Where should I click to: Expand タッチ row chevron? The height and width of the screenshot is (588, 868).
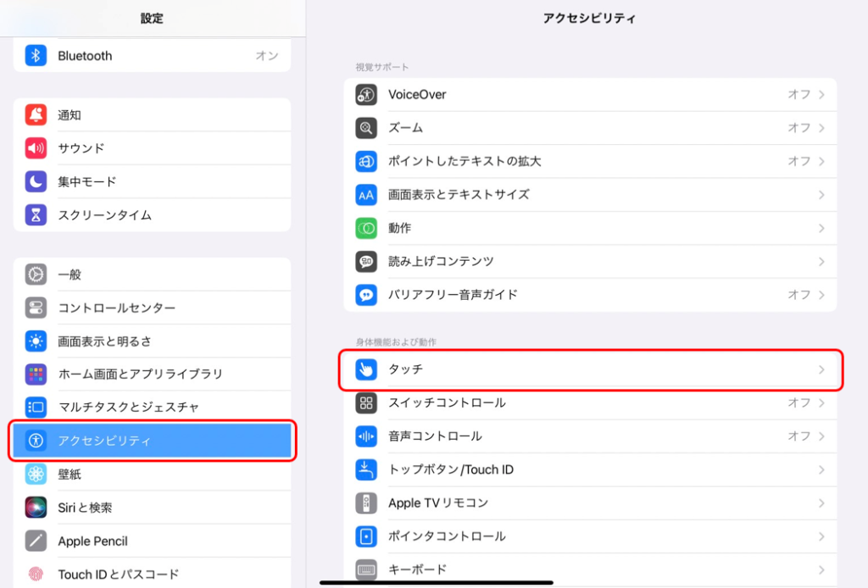click(821, 369)
